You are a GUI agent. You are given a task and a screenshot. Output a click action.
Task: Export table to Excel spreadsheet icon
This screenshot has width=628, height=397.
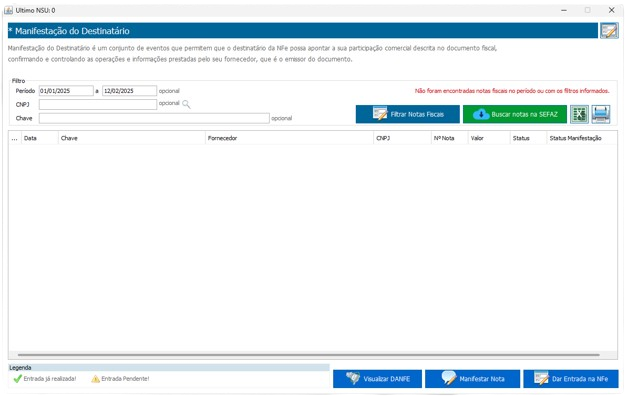(579, 114)
